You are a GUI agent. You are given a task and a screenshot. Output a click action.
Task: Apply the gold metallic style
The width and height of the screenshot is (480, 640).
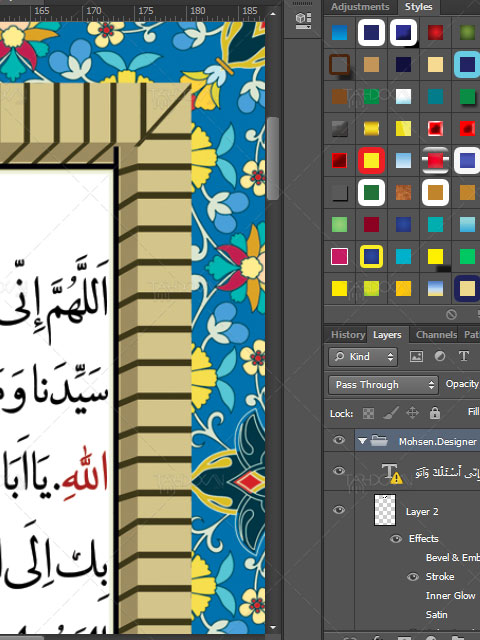coord(371,129)
